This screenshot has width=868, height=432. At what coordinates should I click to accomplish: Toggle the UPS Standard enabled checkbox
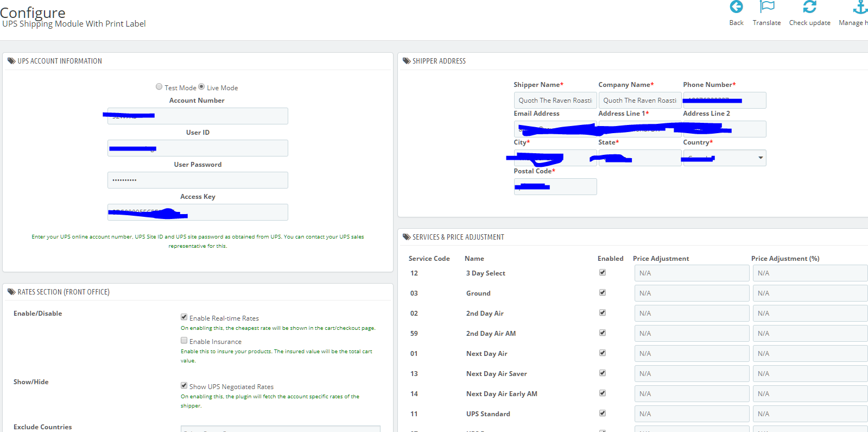[x=603, y=413]
